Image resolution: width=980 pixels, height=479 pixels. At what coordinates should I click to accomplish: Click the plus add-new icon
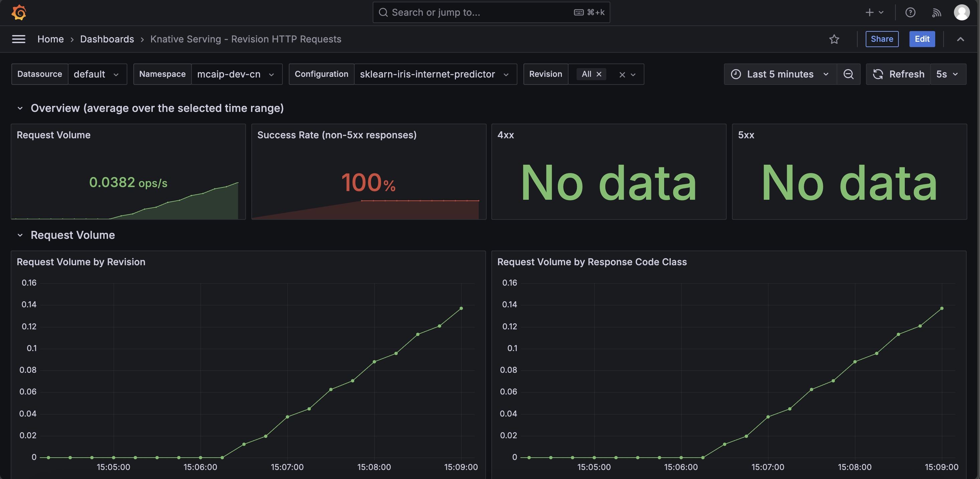(869, 13)
